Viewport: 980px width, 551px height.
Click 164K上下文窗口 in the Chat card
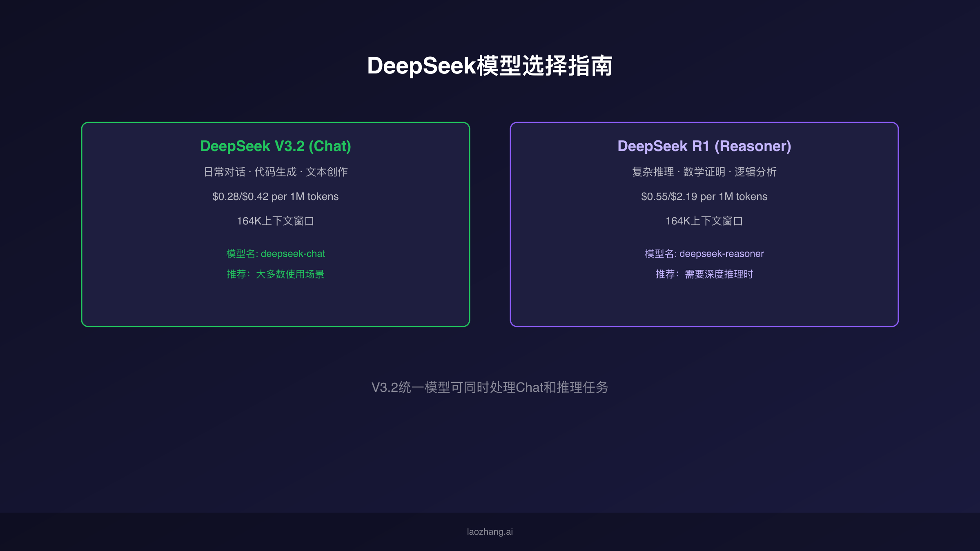(276, 221)
